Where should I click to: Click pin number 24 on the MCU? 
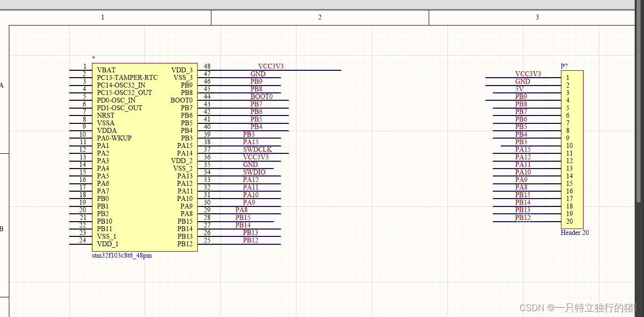pos(83,240)
